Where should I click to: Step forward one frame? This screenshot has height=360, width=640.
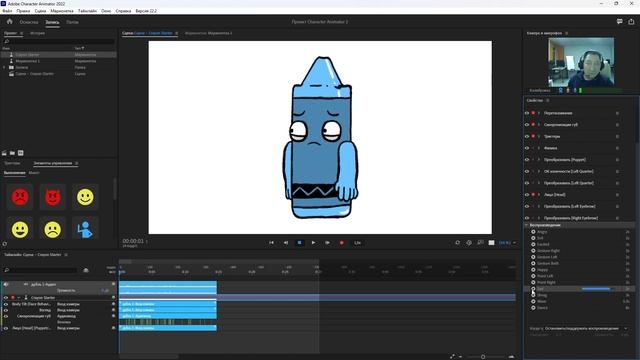[x=327, y=243]
